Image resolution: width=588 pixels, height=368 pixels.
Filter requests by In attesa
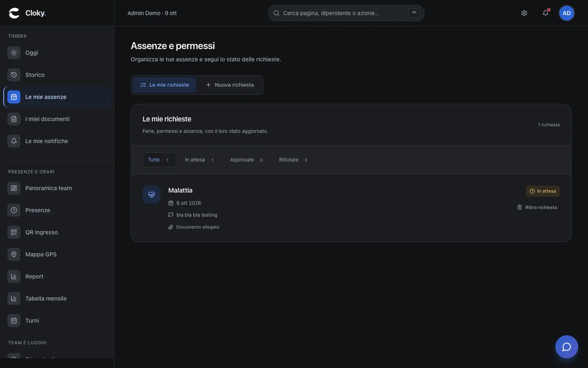200,160
